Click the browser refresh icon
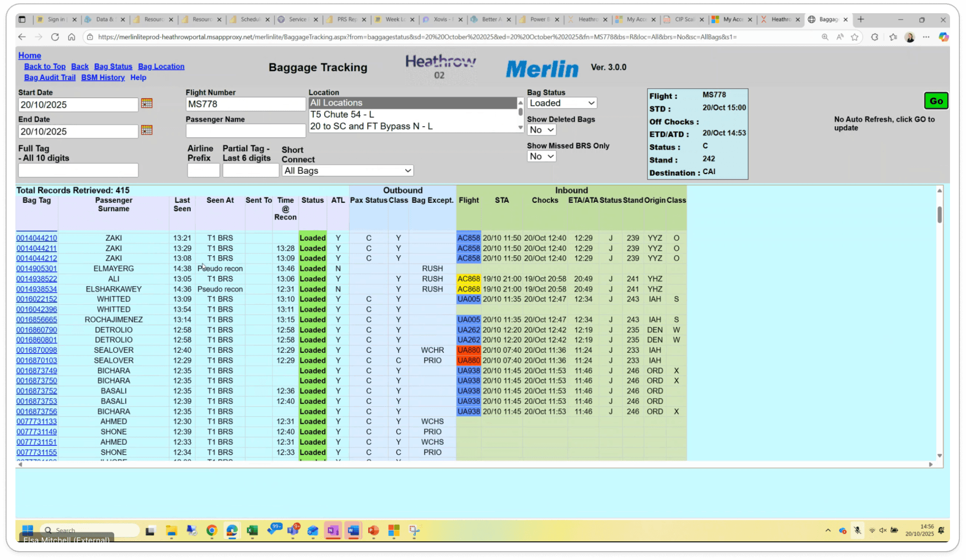Image resolution: width=966 pixels, height=560 pixels. click(x=55, y=37)
